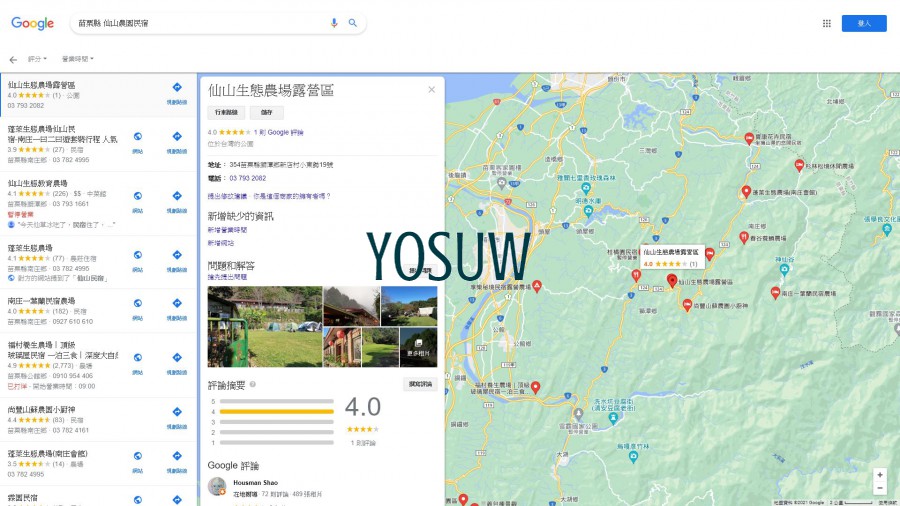Image resolution: width=900 pixels, height=506 pixels.
Task: Zoom in the map with plus button
Action: point(880,475)
